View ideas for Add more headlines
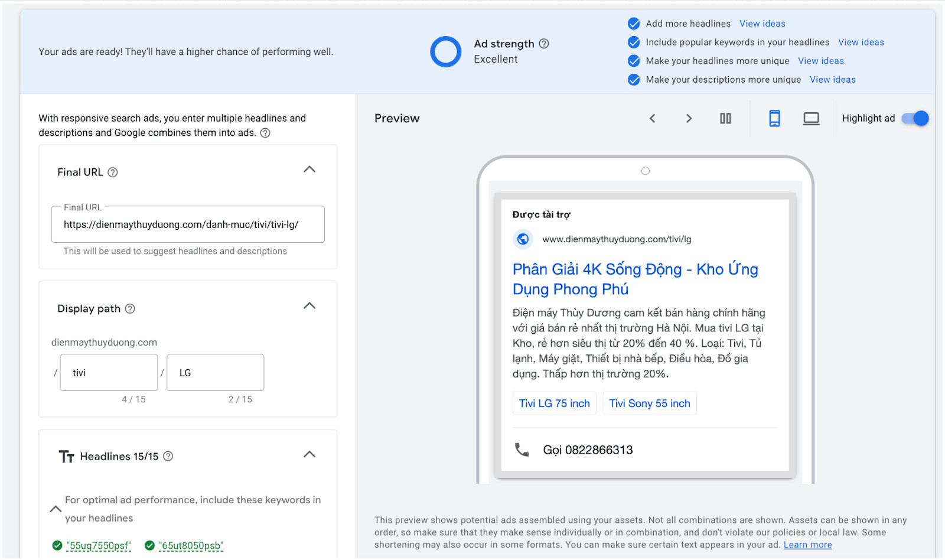945x560 pixels. 762,24
